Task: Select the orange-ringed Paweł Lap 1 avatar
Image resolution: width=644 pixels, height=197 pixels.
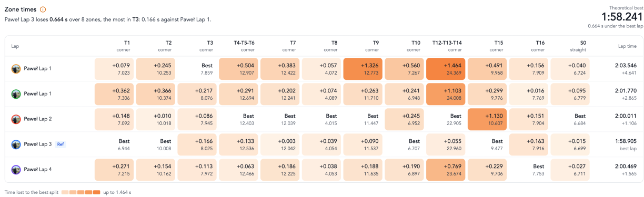Action: click(x=16, y=68)
